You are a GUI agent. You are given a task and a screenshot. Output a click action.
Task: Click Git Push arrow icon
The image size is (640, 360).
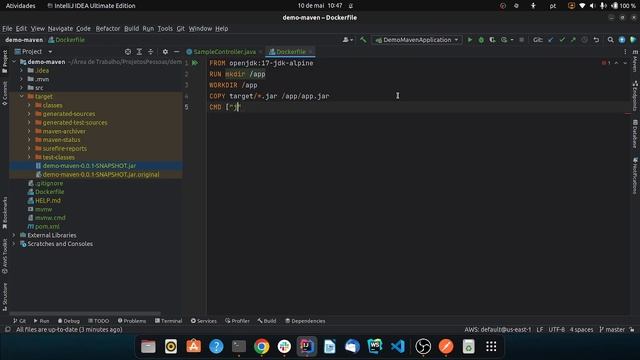coord(573,40)
